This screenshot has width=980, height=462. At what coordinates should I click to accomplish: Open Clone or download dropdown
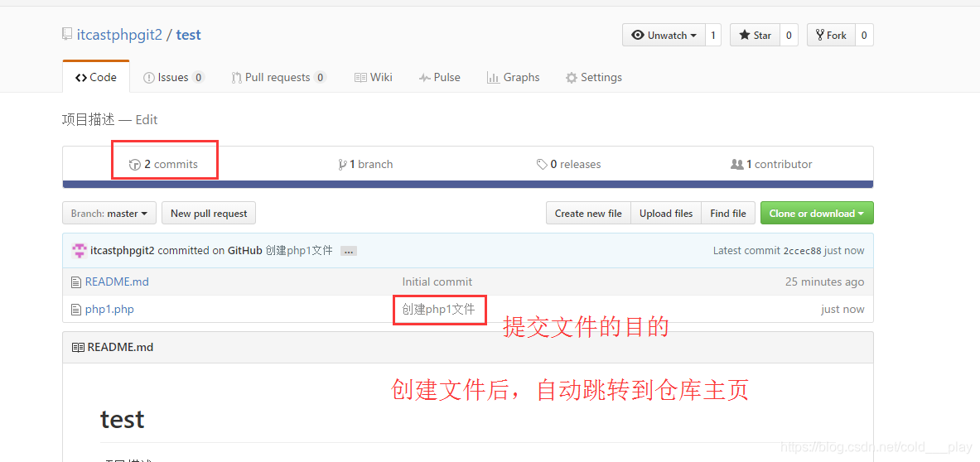point(817,213)
